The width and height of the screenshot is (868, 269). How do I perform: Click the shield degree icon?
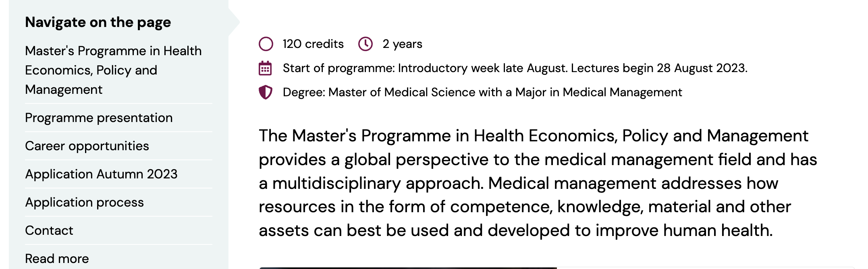click(266, 92)
